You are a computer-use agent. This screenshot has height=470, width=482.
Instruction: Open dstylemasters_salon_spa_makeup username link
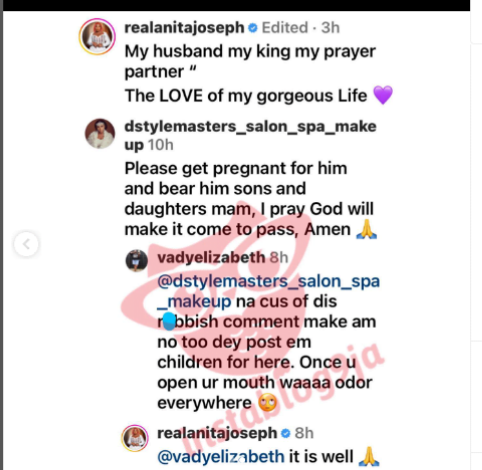pos(250,135)
